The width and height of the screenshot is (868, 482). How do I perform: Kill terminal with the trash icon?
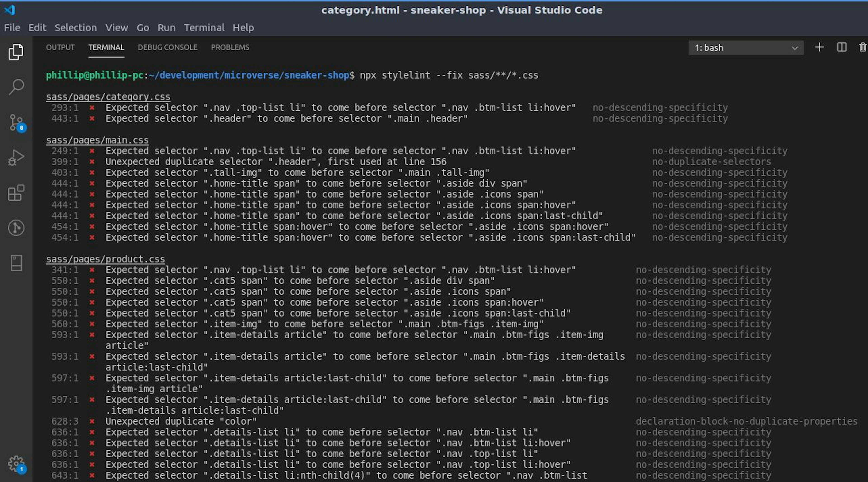click(x=863, y=47)
